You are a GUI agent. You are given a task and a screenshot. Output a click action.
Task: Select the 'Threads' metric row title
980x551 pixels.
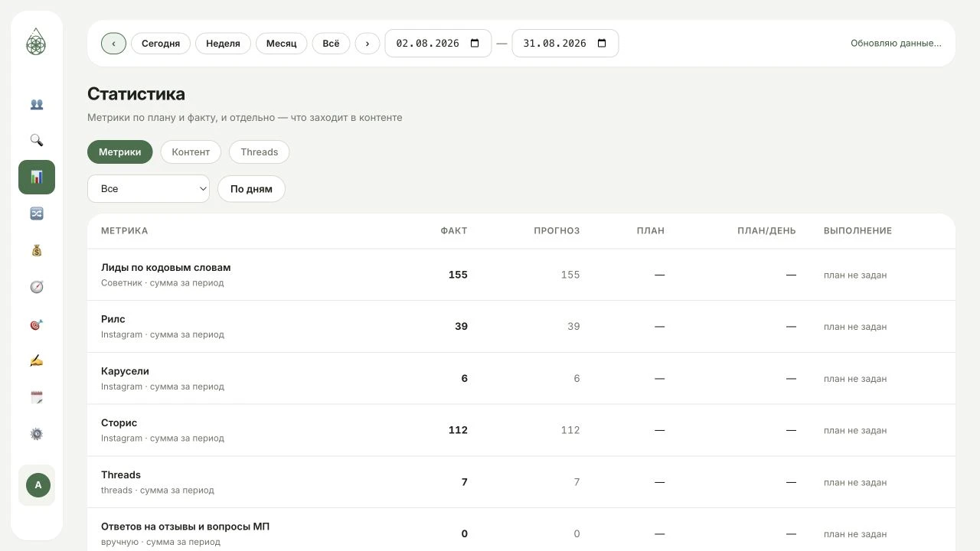coord(121,475)
